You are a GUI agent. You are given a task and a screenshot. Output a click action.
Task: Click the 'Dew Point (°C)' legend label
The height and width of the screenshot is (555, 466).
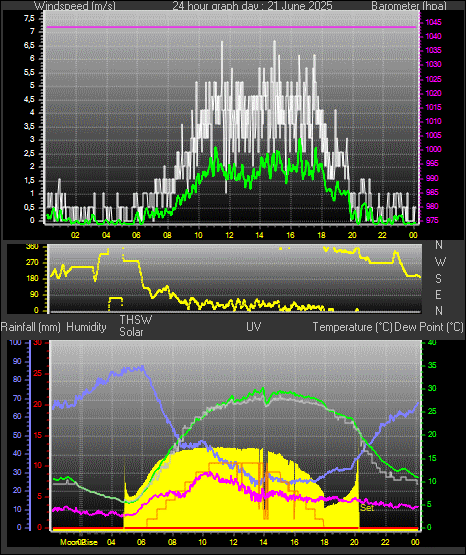pos(429,327)
